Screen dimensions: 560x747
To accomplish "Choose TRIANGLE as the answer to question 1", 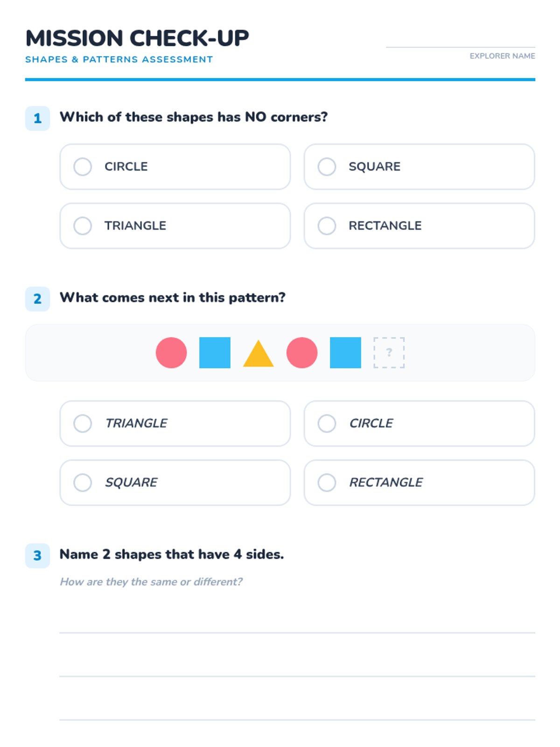I will click(83, 226).
